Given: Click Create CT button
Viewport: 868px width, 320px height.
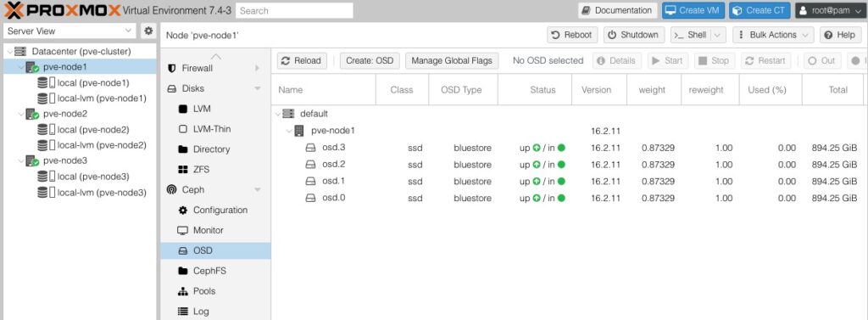Looking at the screenshot, I should pos(759,10).
